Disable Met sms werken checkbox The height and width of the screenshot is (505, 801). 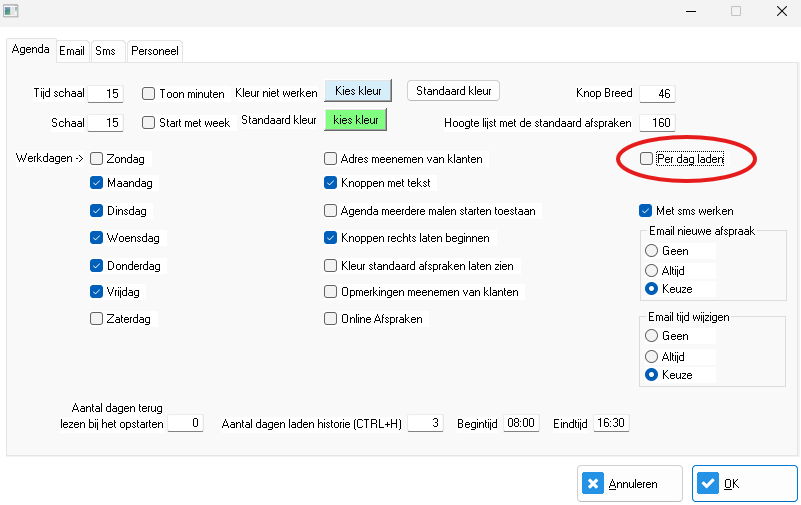pyautogui.click(x=647, y=211)
